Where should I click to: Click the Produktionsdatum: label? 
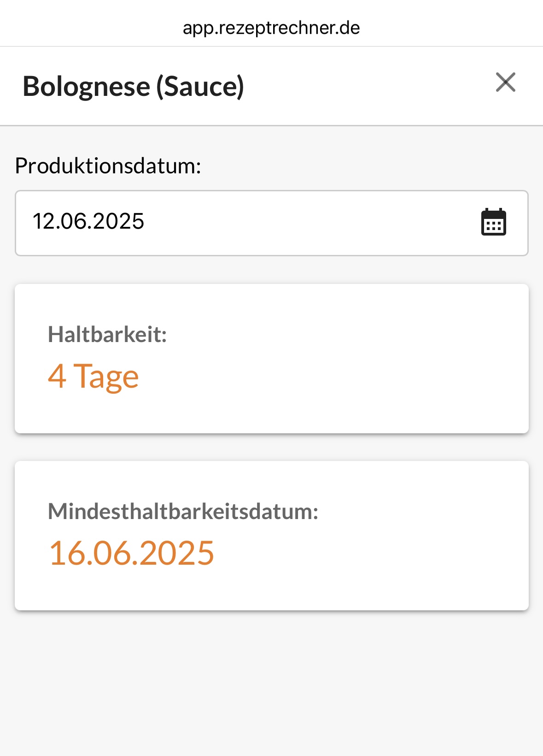pyautogui.click(x=108, y=165)
